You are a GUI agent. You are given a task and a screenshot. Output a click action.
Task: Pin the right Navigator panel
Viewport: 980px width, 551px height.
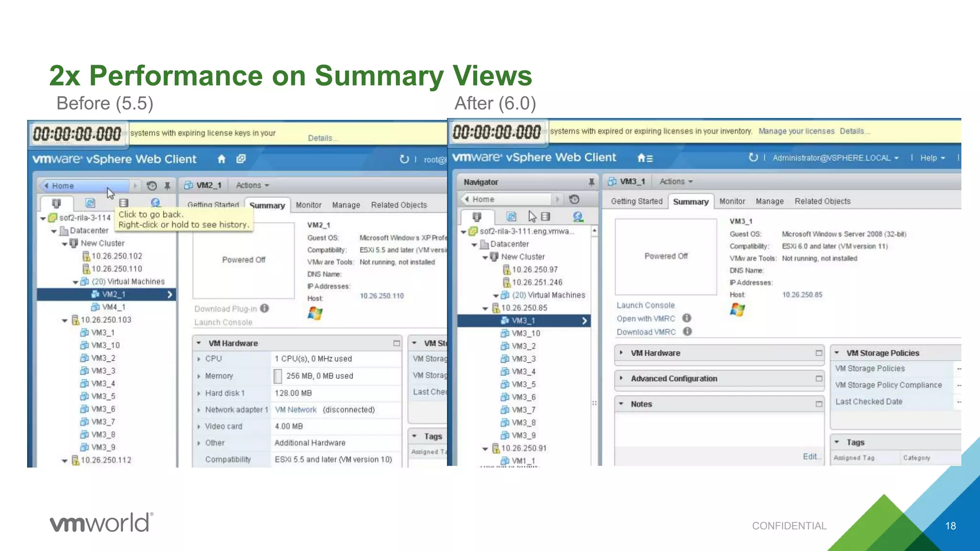591,182
